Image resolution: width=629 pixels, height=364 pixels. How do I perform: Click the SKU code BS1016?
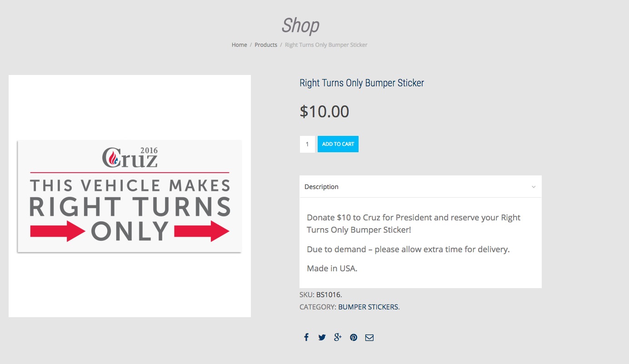(x=328, y=294)
